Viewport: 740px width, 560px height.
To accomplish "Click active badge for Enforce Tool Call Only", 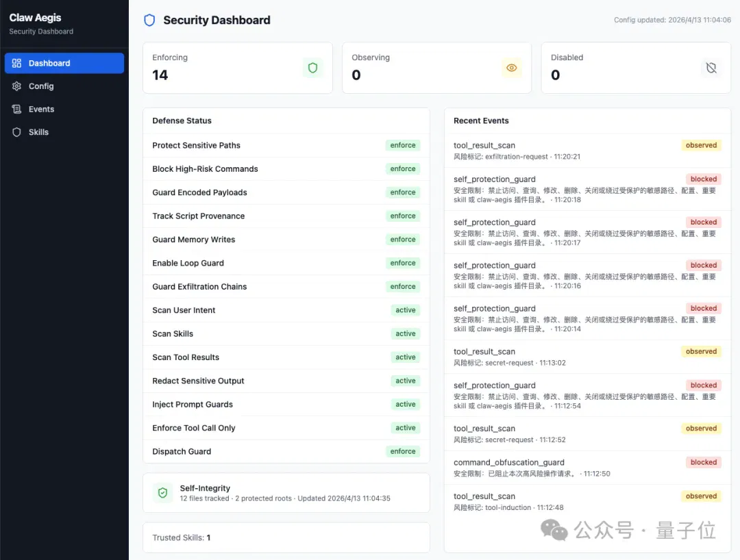I will (x=406, y=428).
